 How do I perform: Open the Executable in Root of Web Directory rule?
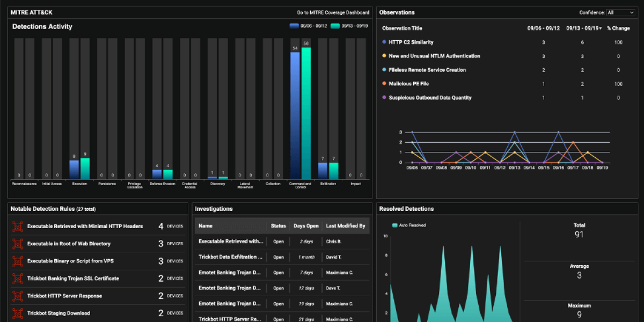click(69, 244)
